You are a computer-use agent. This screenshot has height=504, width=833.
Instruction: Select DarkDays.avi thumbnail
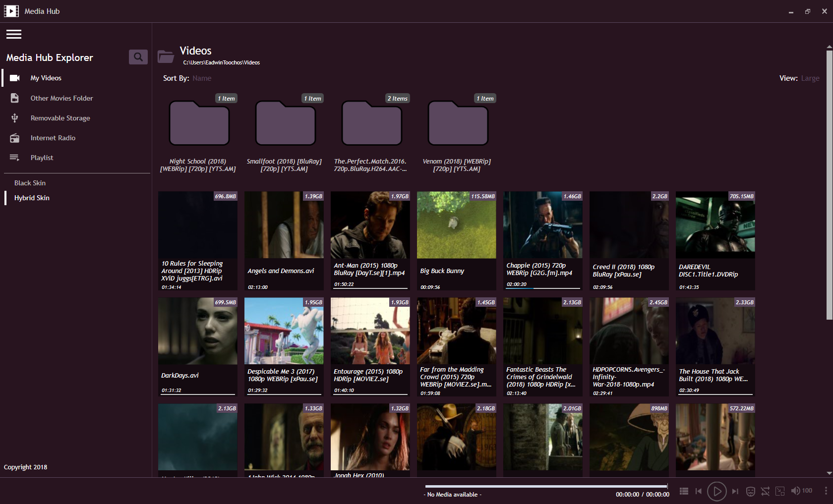(198, 331)
